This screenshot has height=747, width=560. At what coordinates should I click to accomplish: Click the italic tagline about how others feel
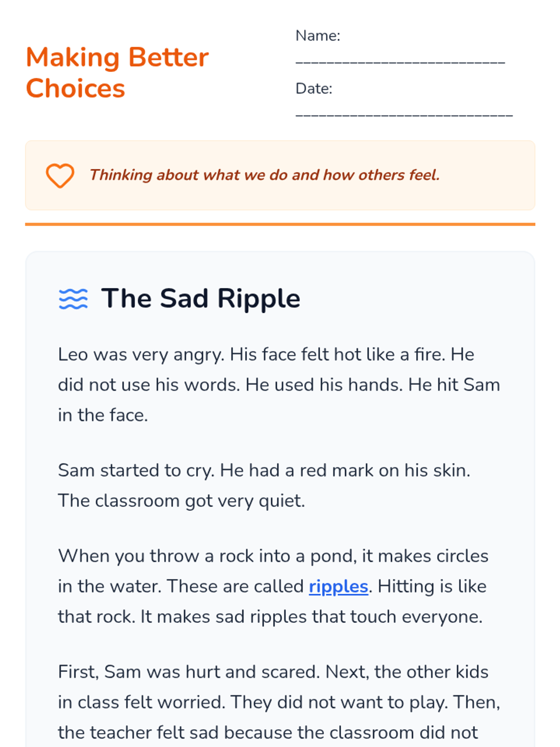tap(265, 175)
